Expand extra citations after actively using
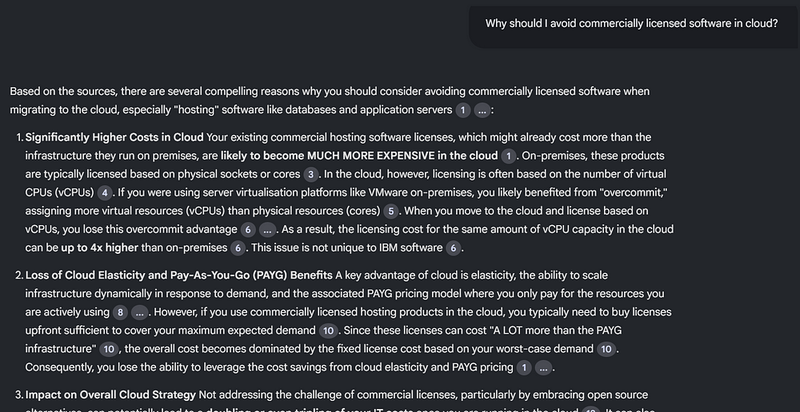The width and height of the screenshot is (800, 412). (x=139, y=312)
